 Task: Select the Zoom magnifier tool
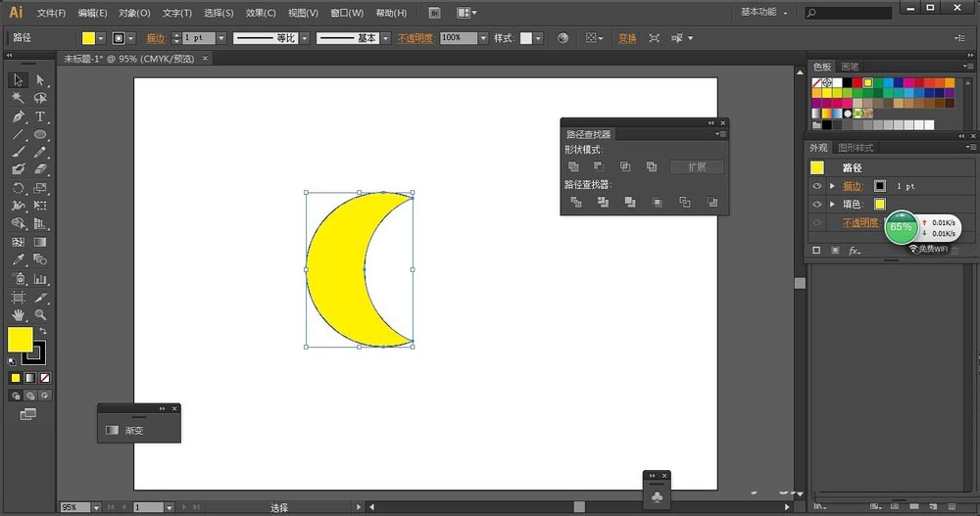click(x=40, y=315)
